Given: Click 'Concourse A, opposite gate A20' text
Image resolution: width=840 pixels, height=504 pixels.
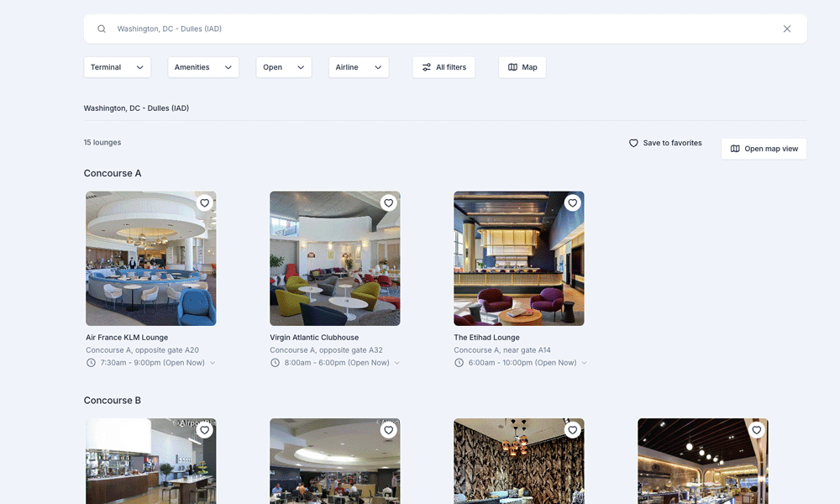Looking at the screenshot, I should pyautogui.click(x=143, y=350).
